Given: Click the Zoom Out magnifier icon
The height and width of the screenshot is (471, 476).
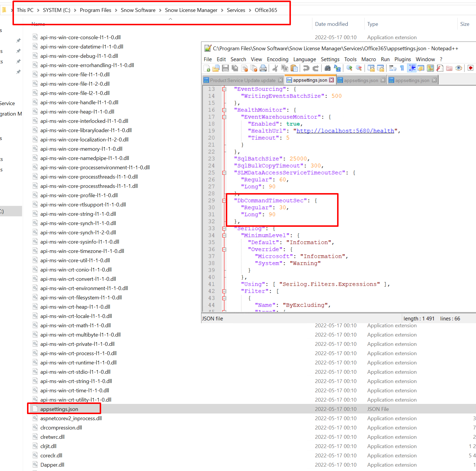Looking at the screenshot, I should [359, 68].
